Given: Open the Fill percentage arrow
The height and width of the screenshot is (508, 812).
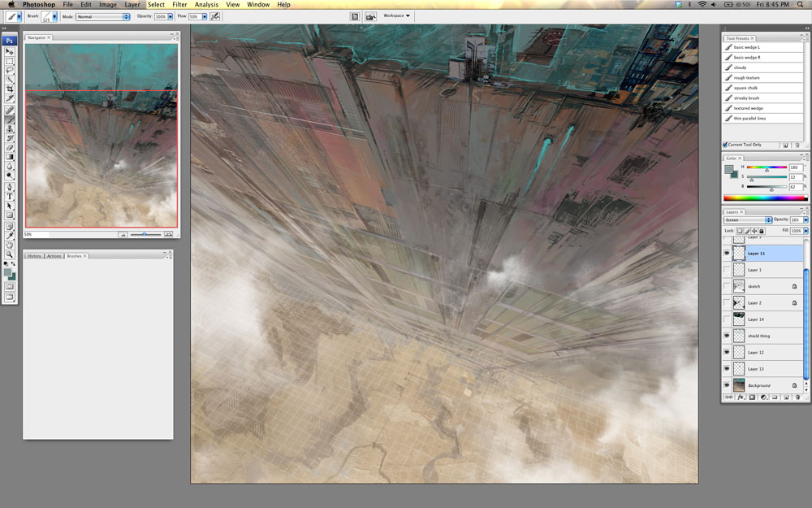Looking at the screenshot, I should tap(806, 231).
